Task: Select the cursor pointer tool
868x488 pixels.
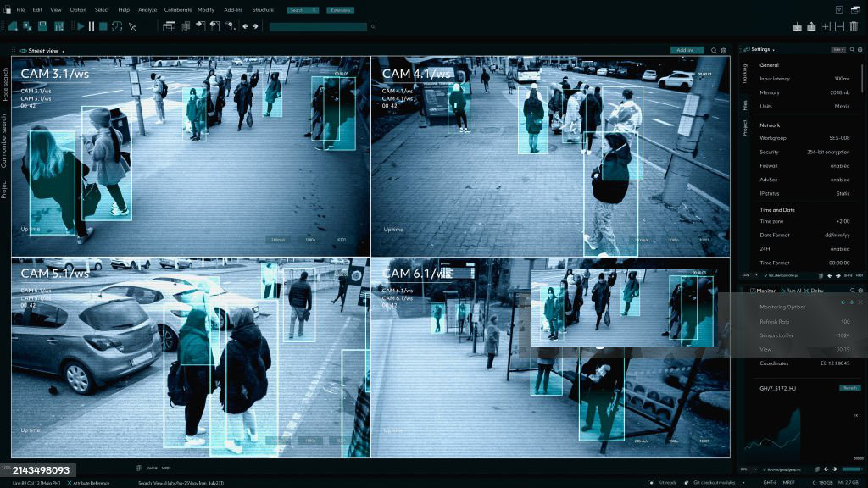Action: tap(132, 26)
